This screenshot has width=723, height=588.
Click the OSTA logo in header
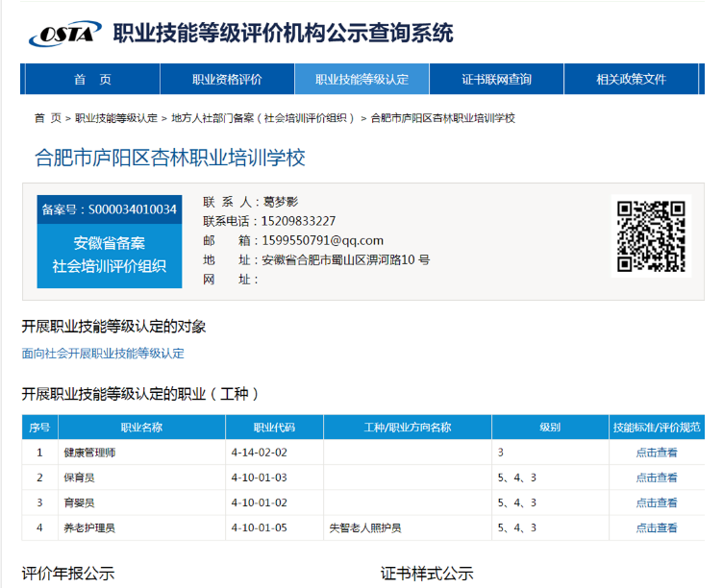click(65, 34)
